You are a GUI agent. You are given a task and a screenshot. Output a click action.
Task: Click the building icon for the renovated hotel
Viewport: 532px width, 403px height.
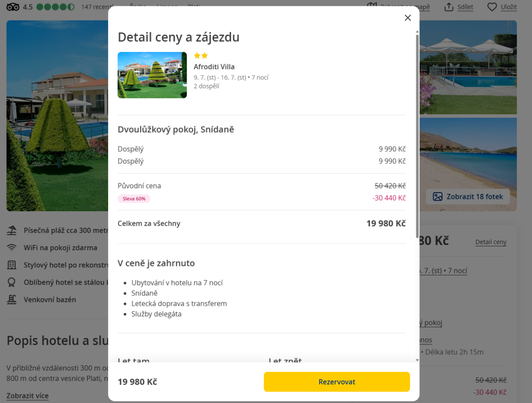12,265
